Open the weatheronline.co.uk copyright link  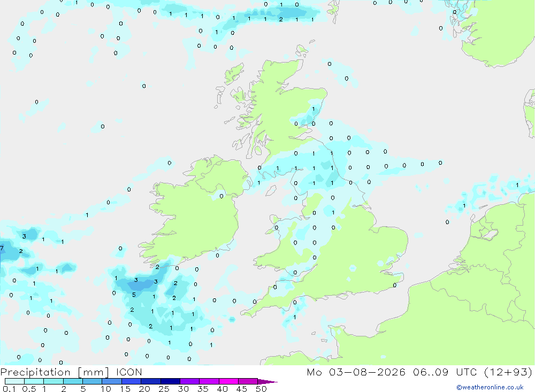(490, 387)
